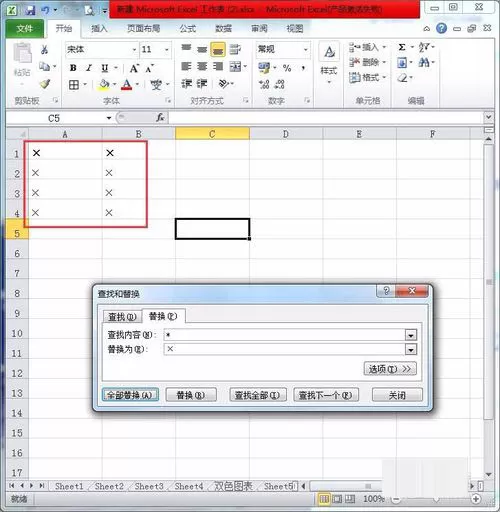The width and height of the screenshot is (500, 512).
Task: Click the merge and center icon
Action: tap(235, 67)
